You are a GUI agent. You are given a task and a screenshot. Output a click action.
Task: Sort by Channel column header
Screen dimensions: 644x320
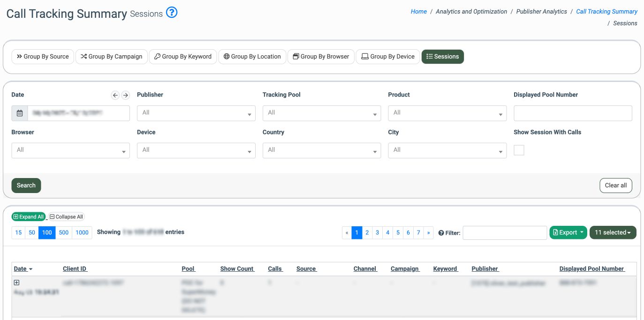(x=365, y=269)
